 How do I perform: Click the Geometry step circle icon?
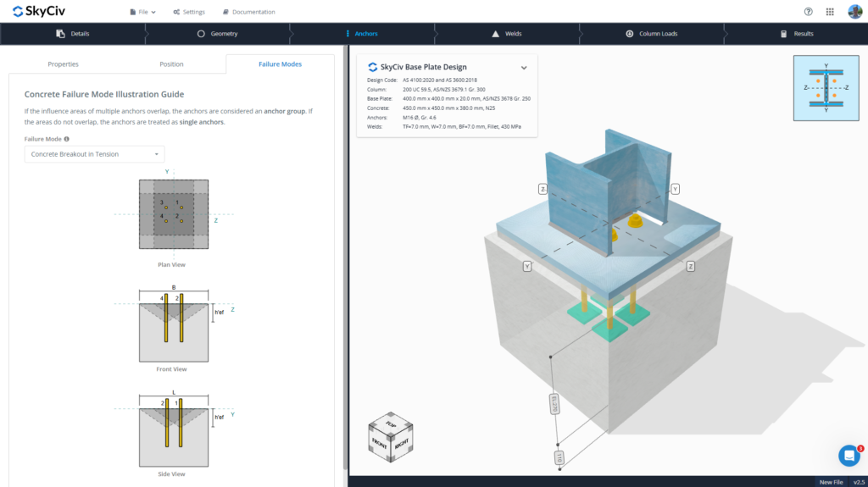pyautogui.click(x=201, y=34)
